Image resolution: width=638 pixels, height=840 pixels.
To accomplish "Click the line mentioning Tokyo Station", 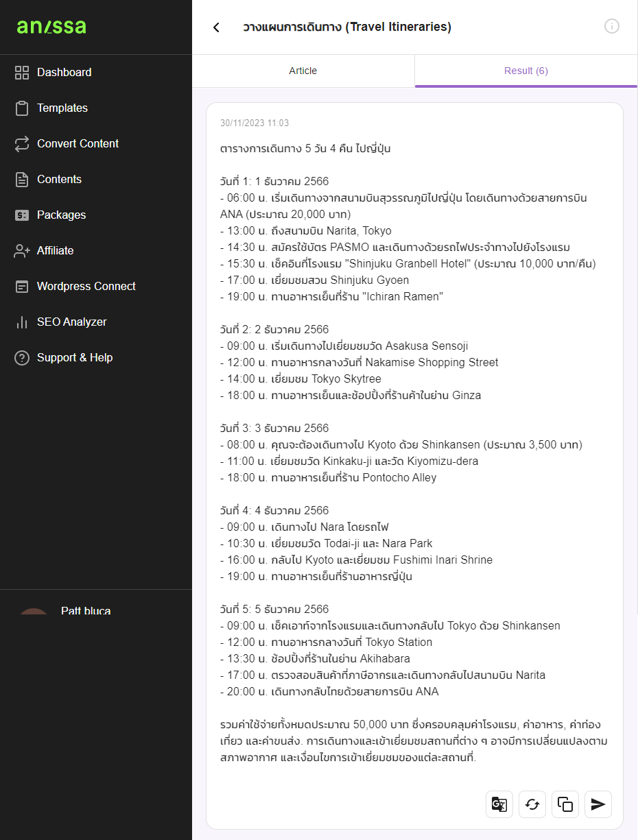I will coord(327,642).
